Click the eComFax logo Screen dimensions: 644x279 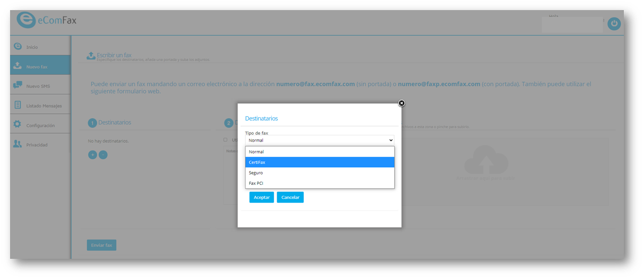(x=47, y=21)
